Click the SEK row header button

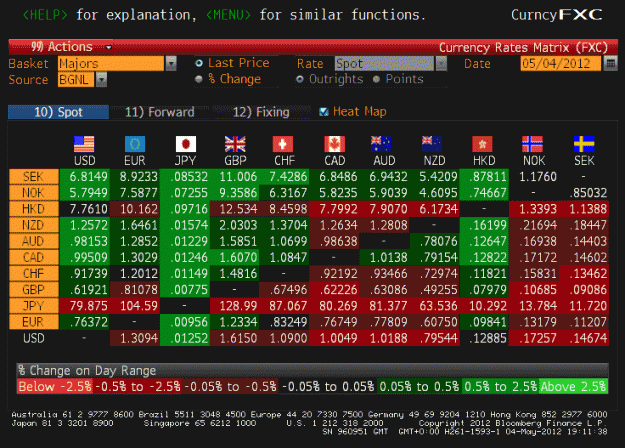tap(34, 177)
